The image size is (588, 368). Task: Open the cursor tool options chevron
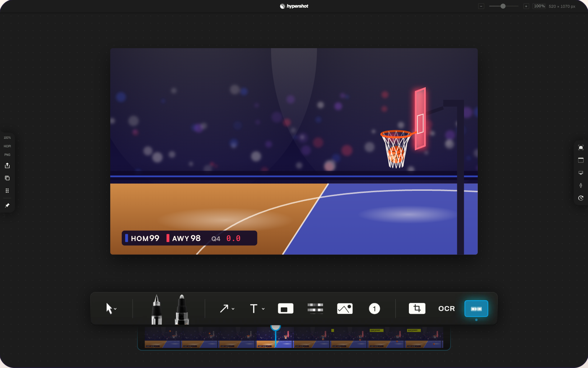point(115,309)
